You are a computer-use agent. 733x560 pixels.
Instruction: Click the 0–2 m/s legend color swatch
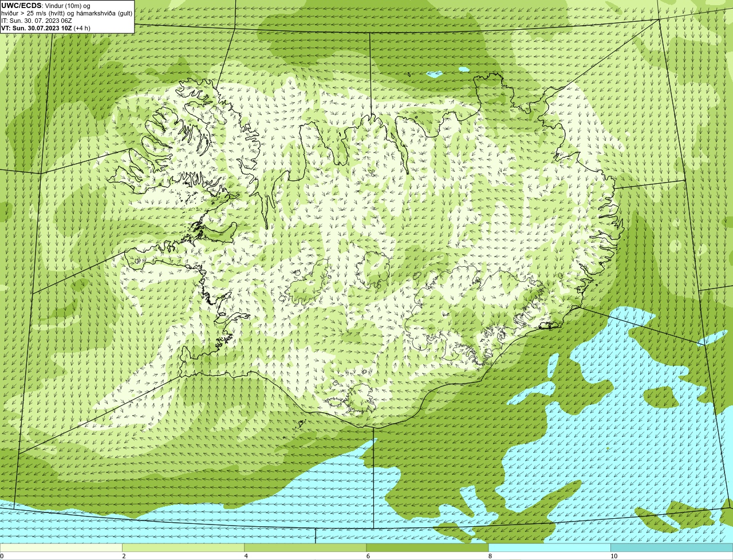(x=61, y=548)
